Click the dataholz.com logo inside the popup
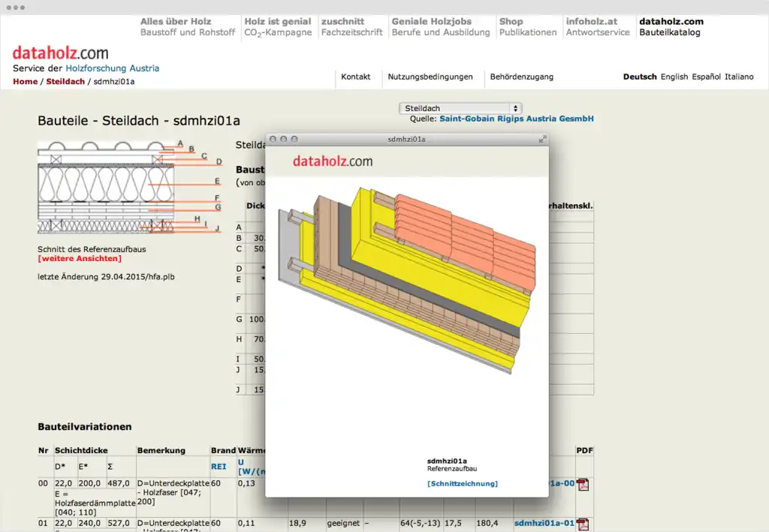 coord(332,161)
